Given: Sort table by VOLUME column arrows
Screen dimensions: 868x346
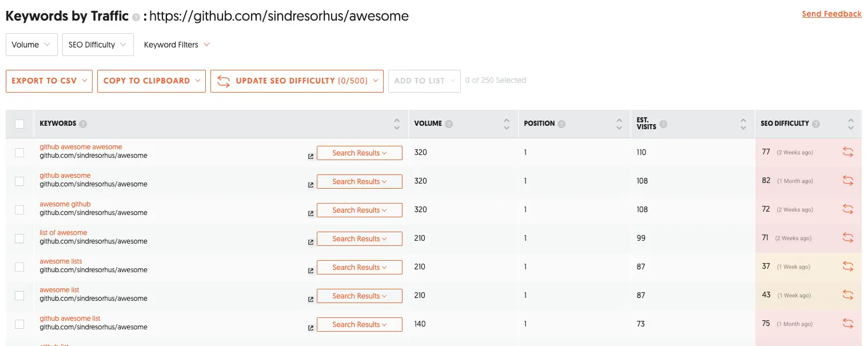Looking at the screenshot, I should coord(507,124).
